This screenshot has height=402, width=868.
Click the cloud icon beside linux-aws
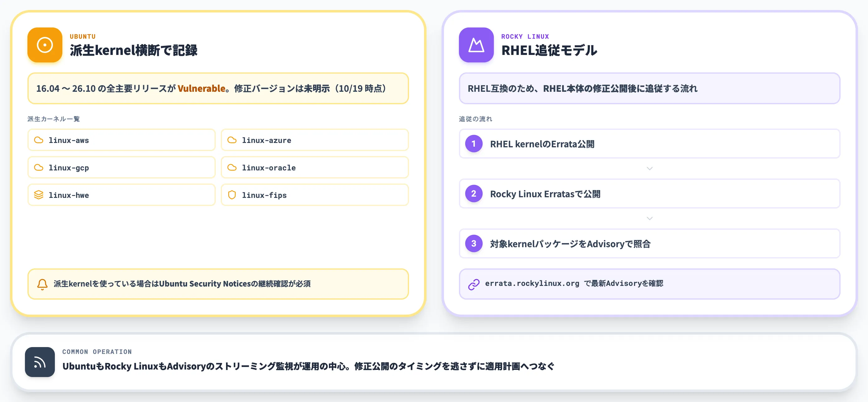click(39, 140)
